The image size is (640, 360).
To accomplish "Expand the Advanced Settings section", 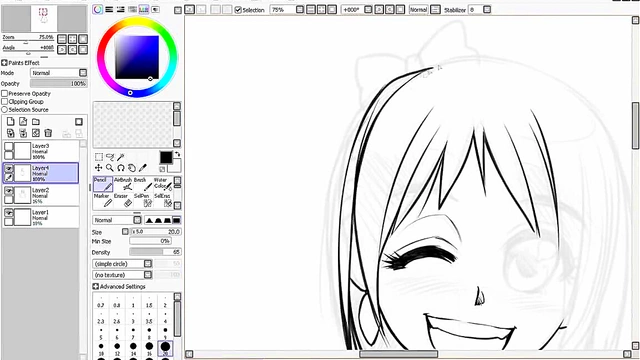I will (96, 287).
